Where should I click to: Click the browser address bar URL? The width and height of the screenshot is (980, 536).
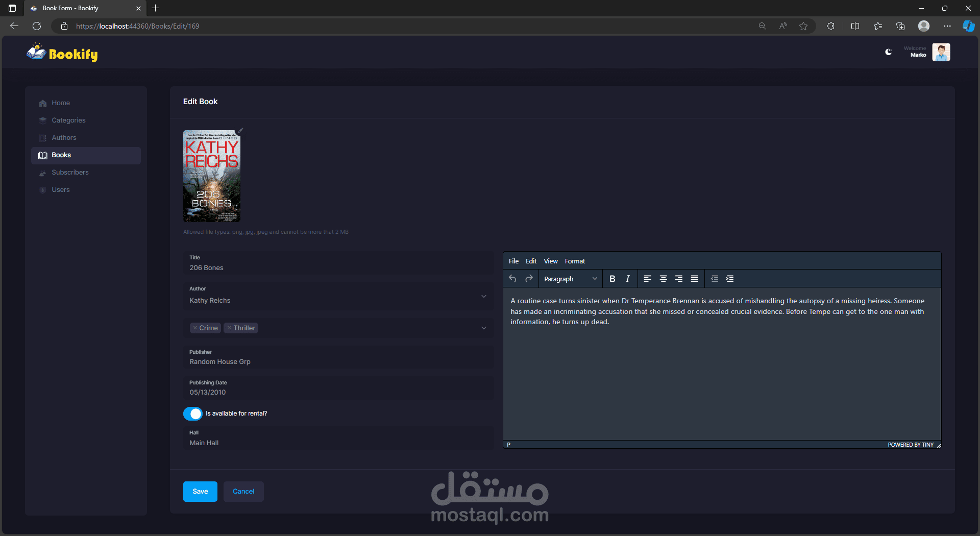click(138, 26)
